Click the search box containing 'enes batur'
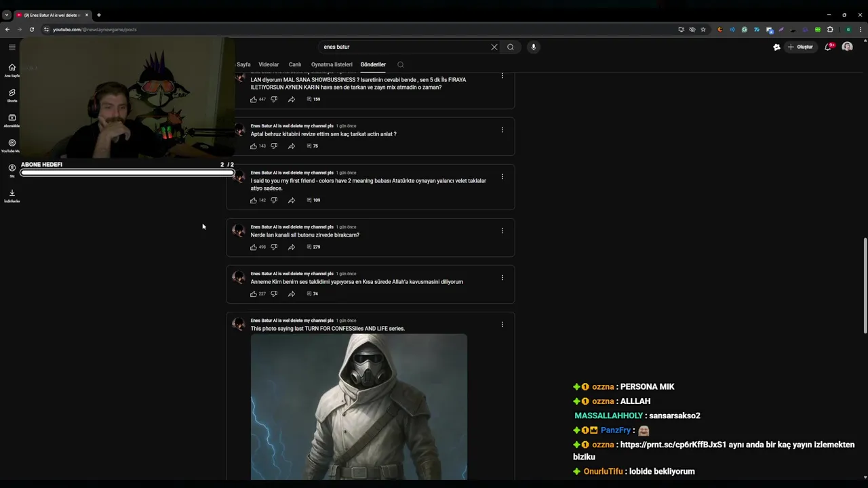The image size is (868, 488). tap(405, 47)
